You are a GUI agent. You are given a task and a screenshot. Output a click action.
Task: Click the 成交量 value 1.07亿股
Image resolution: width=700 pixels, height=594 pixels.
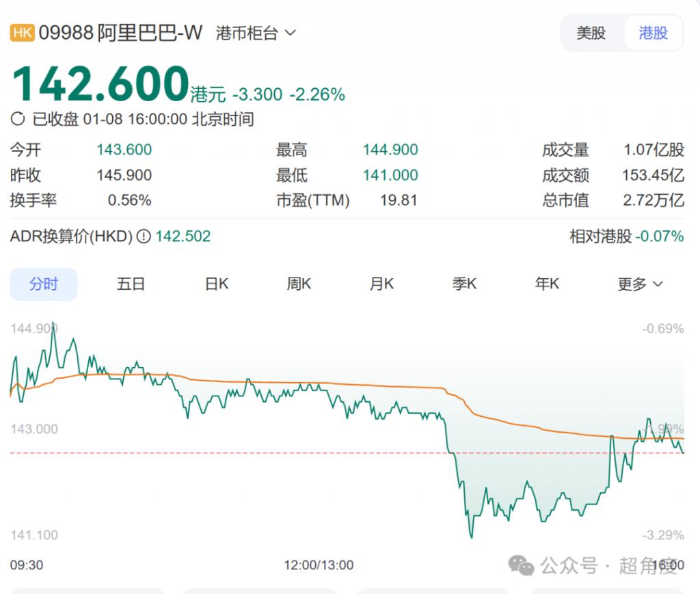(x=654, y=150)
